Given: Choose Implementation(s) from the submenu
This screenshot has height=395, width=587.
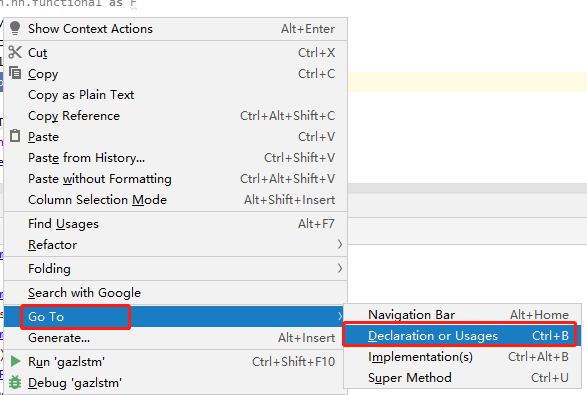Looking at the screenshot, I should [462, 357].
